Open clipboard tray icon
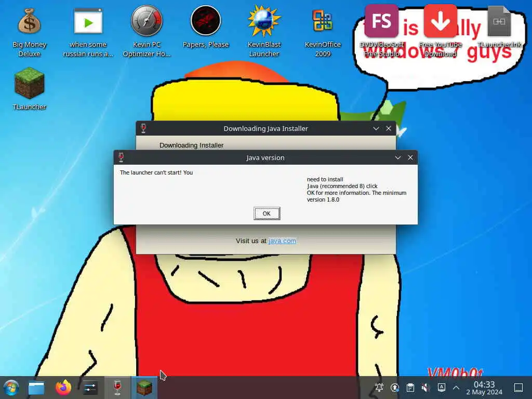Image resolution: width=532 pixels, height=399 pixels. (410, 388)
